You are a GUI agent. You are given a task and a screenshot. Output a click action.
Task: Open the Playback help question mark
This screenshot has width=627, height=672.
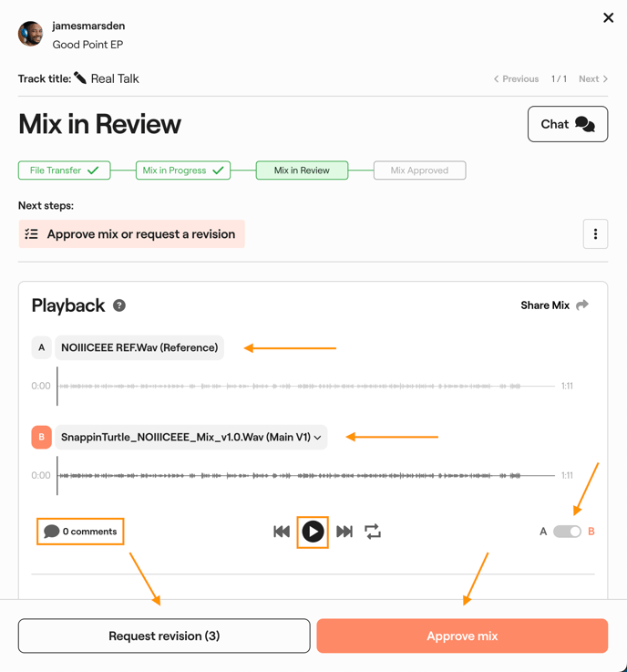[119, 305]
